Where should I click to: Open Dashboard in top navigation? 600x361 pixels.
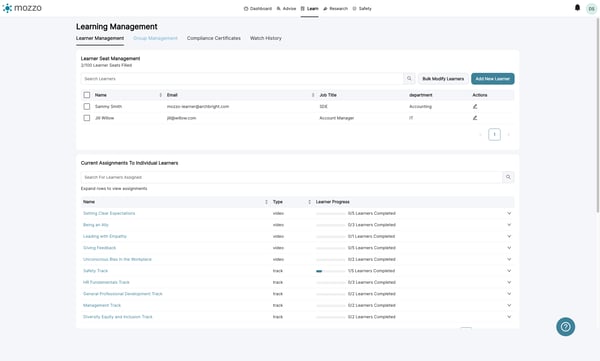coord(258,8)
